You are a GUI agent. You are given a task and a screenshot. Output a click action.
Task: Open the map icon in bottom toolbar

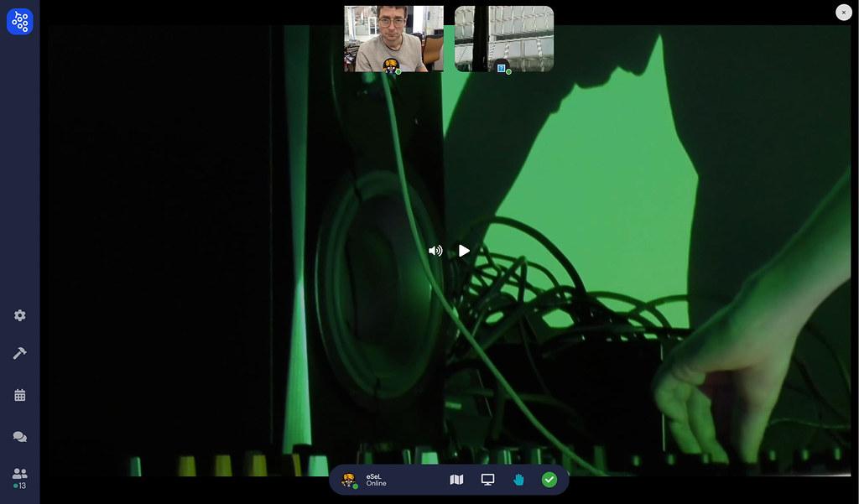tap(456, 480)
